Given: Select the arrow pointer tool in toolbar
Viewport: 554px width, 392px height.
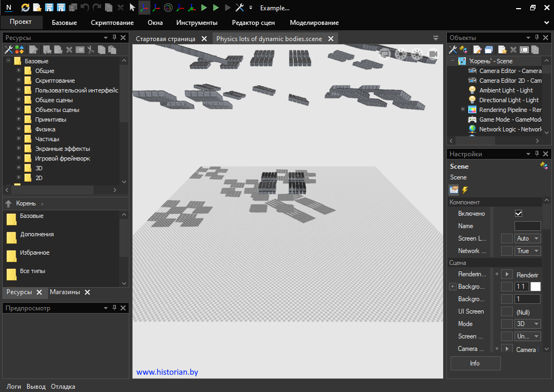Looking at the screenshot, I should coord(132,8).
